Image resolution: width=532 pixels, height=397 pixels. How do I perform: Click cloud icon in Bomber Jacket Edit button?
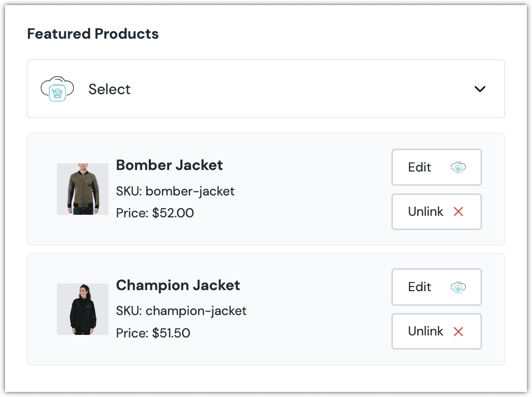click(x=458, y=167)
